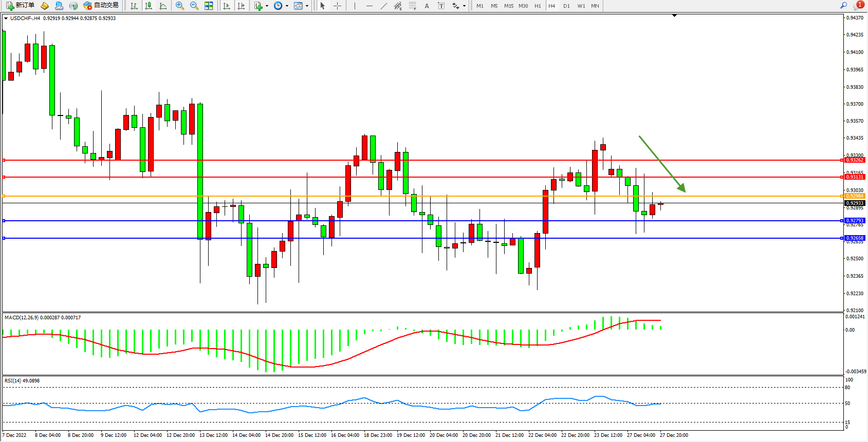The width and height of the screenshot is (868, 442).
Task: Select the draw trendline tool
Action: click(383, 6)
